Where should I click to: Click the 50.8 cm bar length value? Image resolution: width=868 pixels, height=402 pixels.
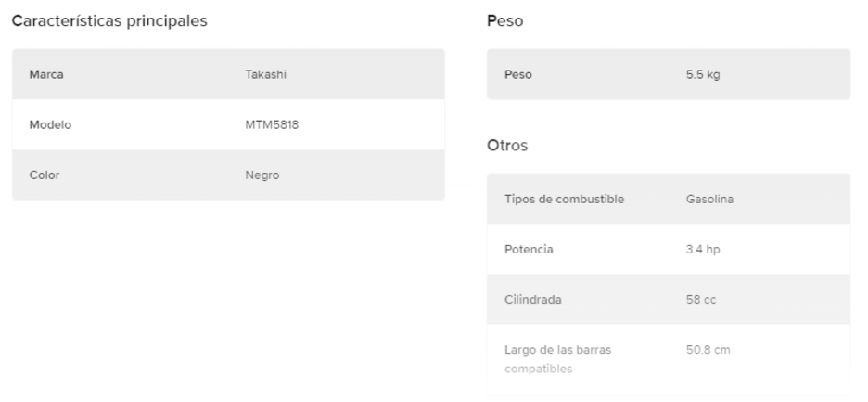[x=708, y=350]
